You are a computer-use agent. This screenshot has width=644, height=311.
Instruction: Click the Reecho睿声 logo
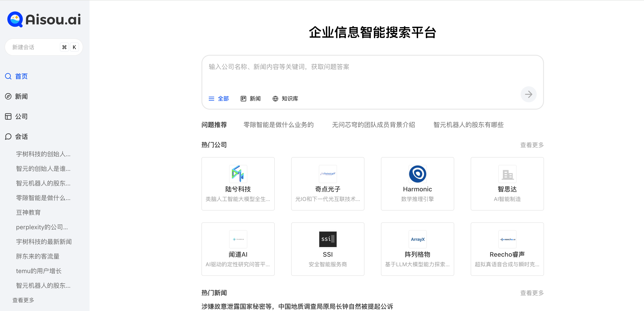507,239
